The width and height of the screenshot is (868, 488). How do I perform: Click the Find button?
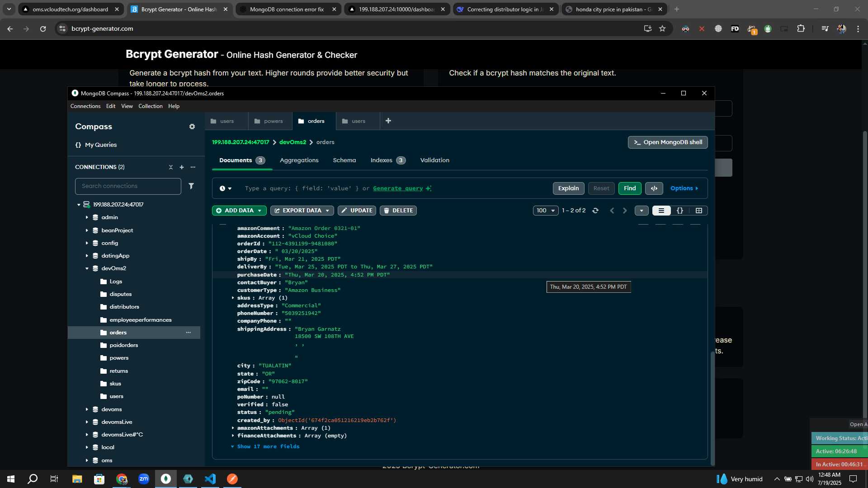[630, 188]
